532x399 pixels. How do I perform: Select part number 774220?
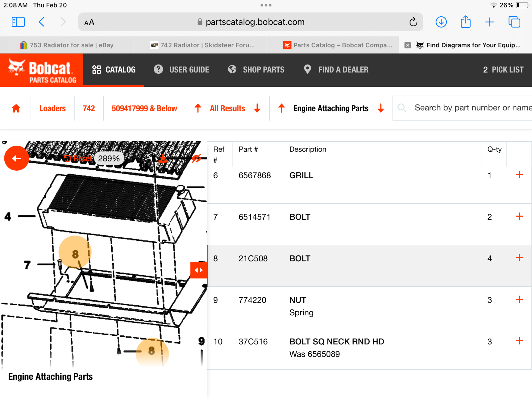pos(252,300)
